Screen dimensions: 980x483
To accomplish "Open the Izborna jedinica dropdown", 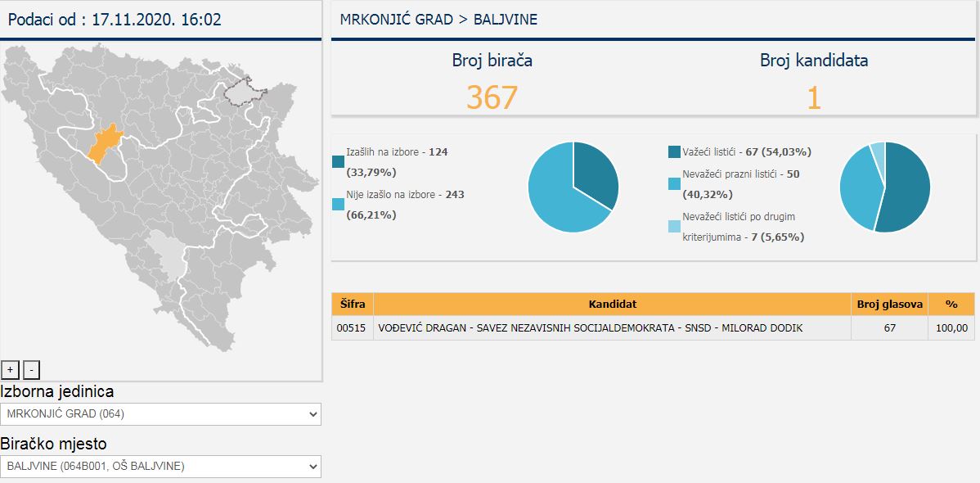I will (160, 414).
